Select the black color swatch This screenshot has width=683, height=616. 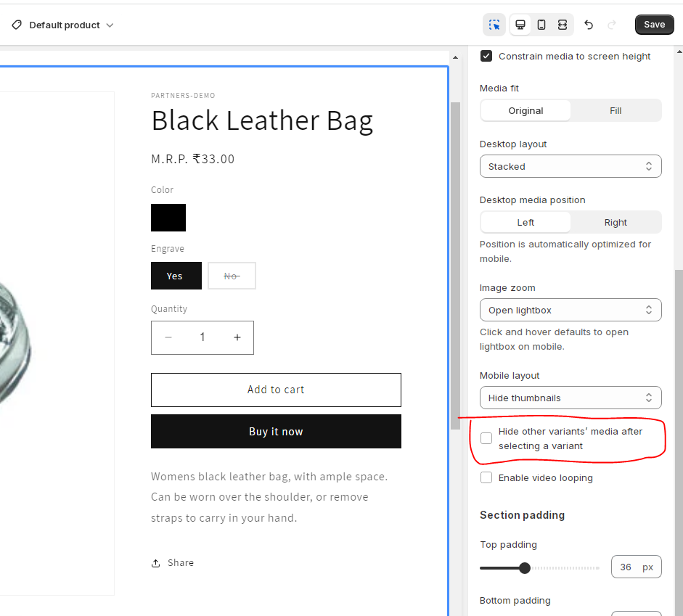(x=168, y=218)
